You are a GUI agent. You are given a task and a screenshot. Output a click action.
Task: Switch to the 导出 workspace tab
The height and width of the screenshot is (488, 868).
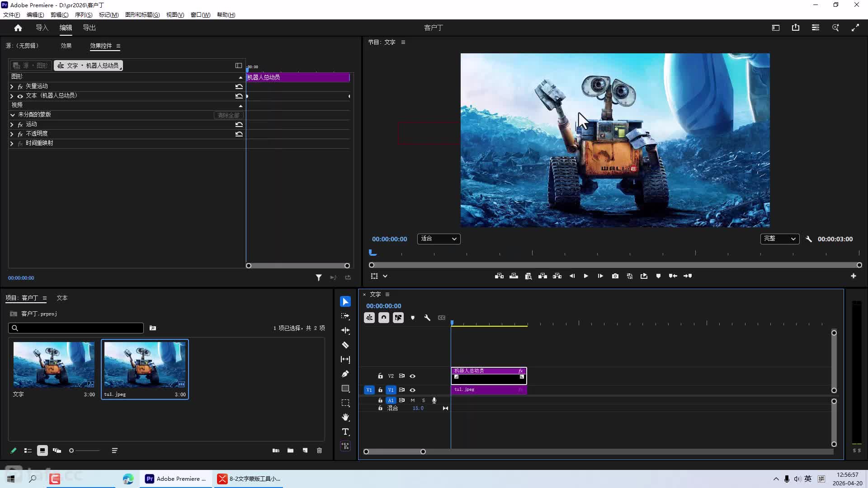pos(89,28)
